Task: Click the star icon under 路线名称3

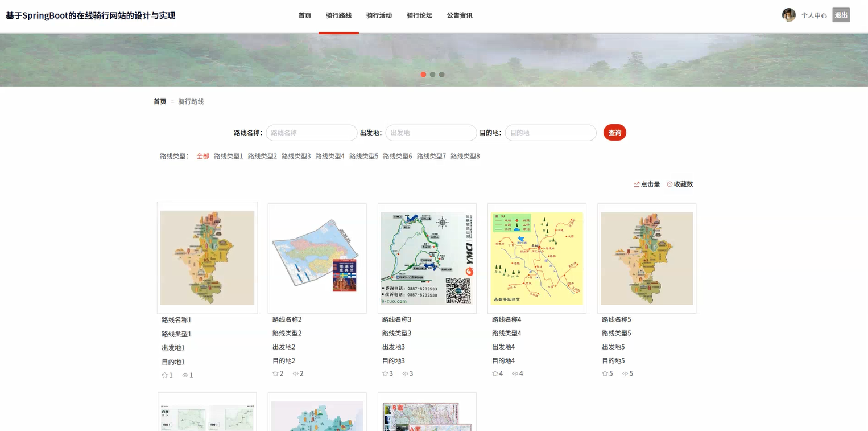Action: point(385,373)
